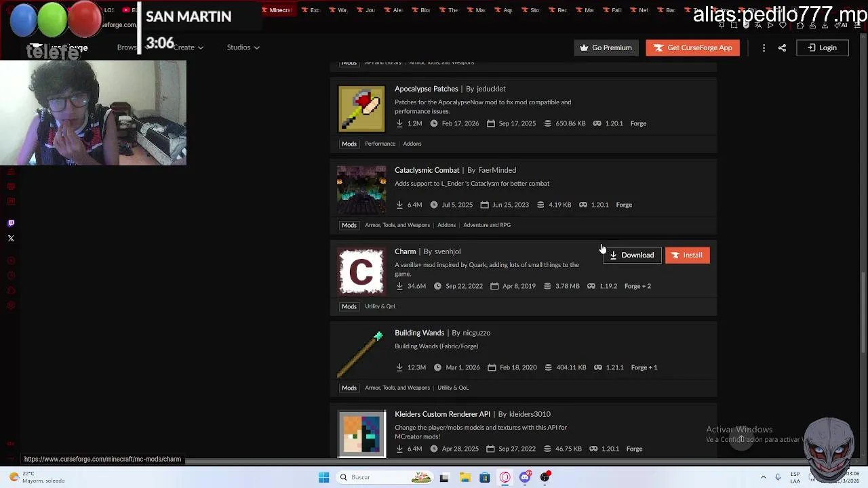The width and height of the screenshot is (868, 488).
Task: Open the three-dot more options menu
Action: 764,47
